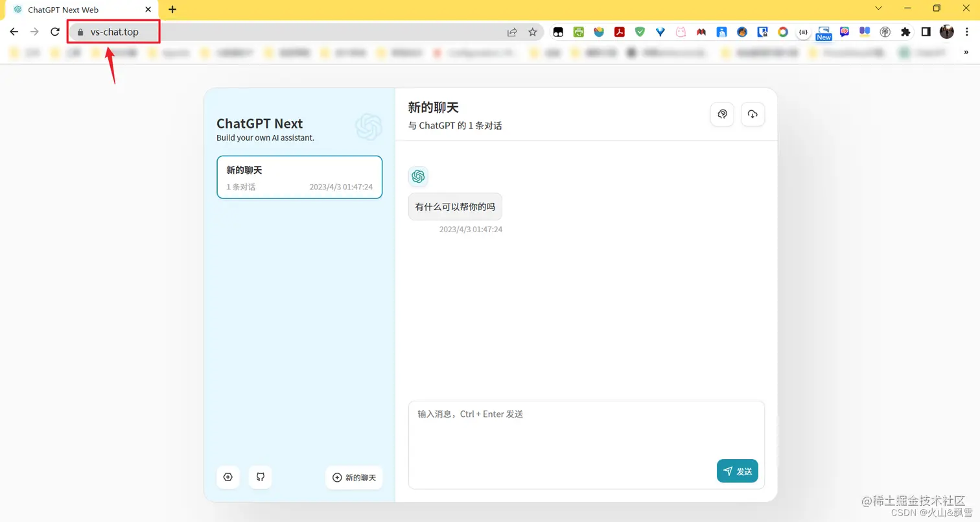Click the pink cat extension icon
The width and height of the screenshot is (980, 522).
pos(681,32)
